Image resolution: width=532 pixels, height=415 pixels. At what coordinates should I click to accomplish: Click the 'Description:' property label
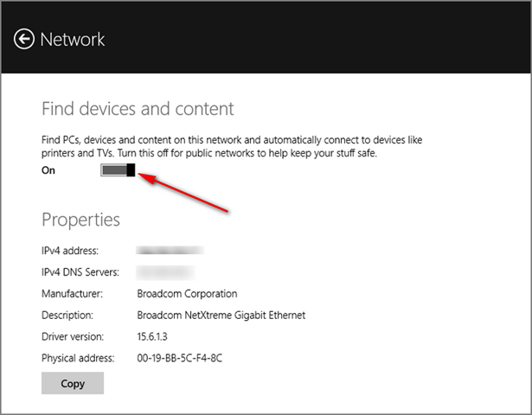tap(67, 316)
